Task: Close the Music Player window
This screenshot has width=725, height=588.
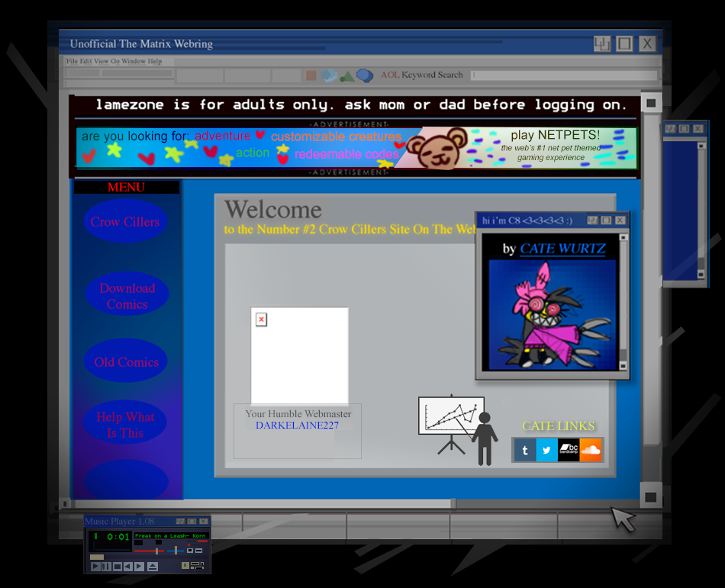Action: pyautogui.click(x=204, y=521)
